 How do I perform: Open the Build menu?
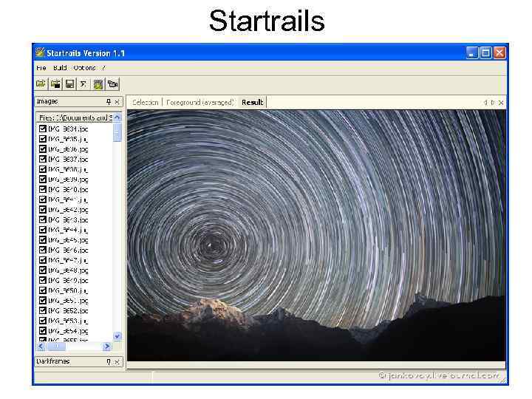pos(60,68)
